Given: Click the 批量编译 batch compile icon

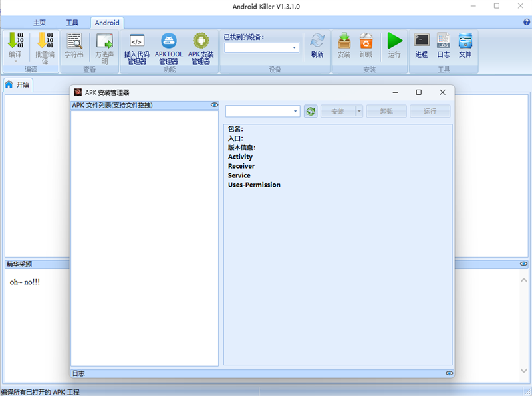Looking at the screenshot, I should [x=45, y=41].
